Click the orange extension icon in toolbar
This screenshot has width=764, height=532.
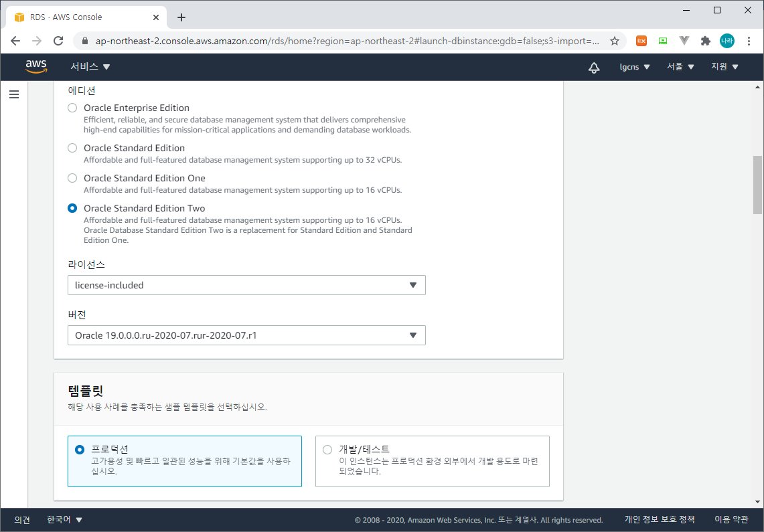click(641, 41)
